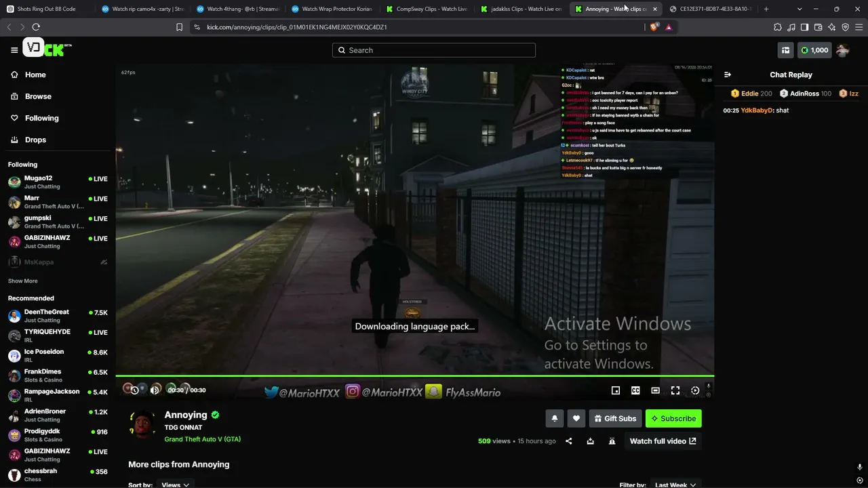Follow Annoying with the heart button
The height and width of the screenshot is (488, 868).
(x=576, y=419)
